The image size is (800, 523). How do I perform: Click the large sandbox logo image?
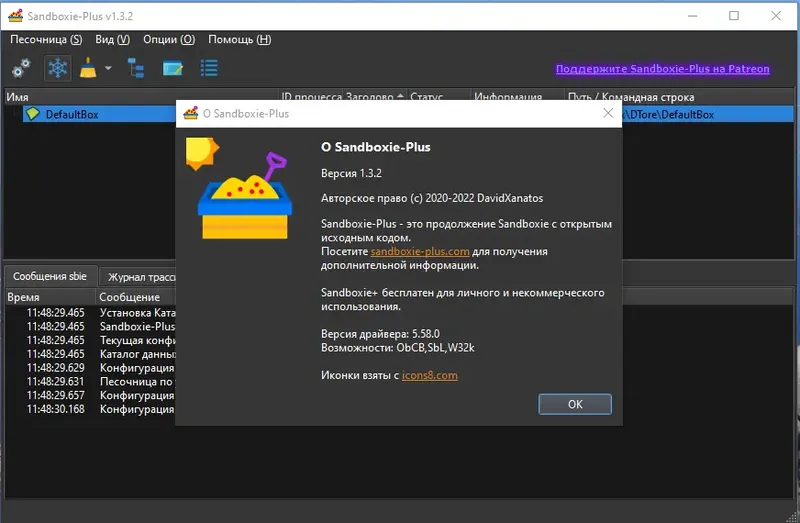(x=239, y=188)
